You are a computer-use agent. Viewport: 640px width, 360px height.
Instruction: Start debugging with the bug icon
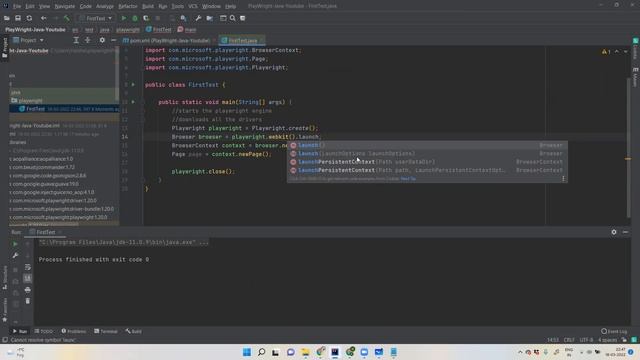[135, 18]
